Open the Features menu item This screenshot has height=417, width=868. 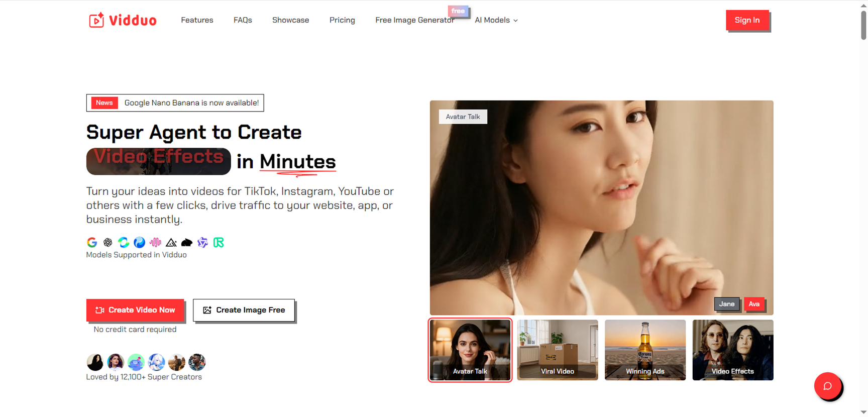coord(197,20)
